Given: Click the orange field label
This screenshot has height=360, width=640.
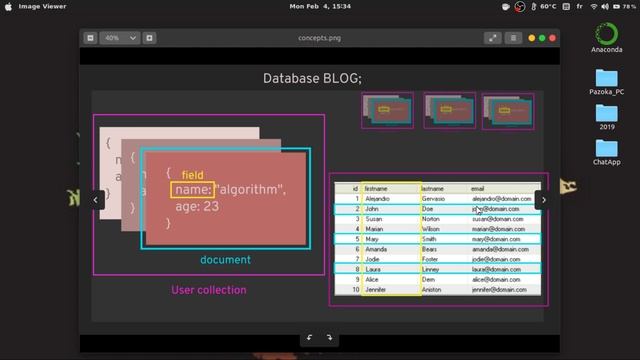Looking at the screenshot, I should 192,175.
